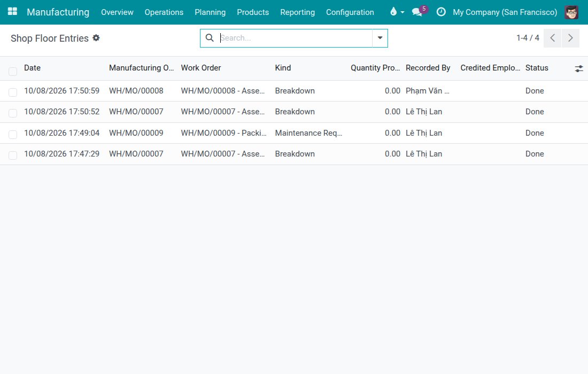Open the Configuration menu

(350, 12)
